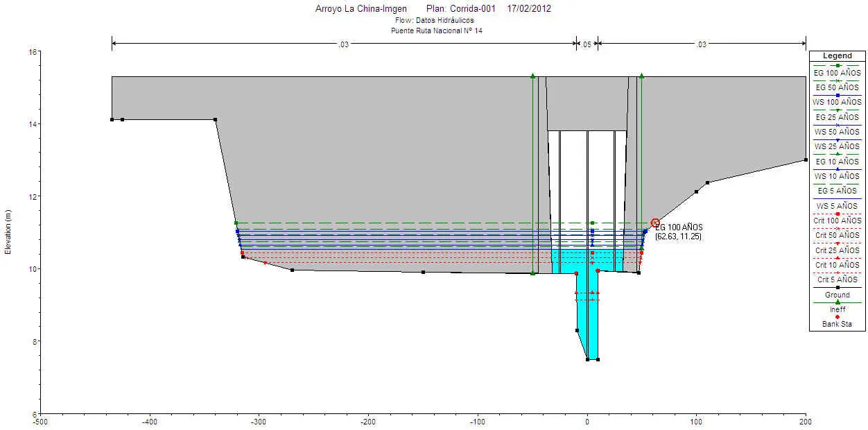Select the Crit 5 AÑOS legend entry
The image size is (868, 430).
837,279
